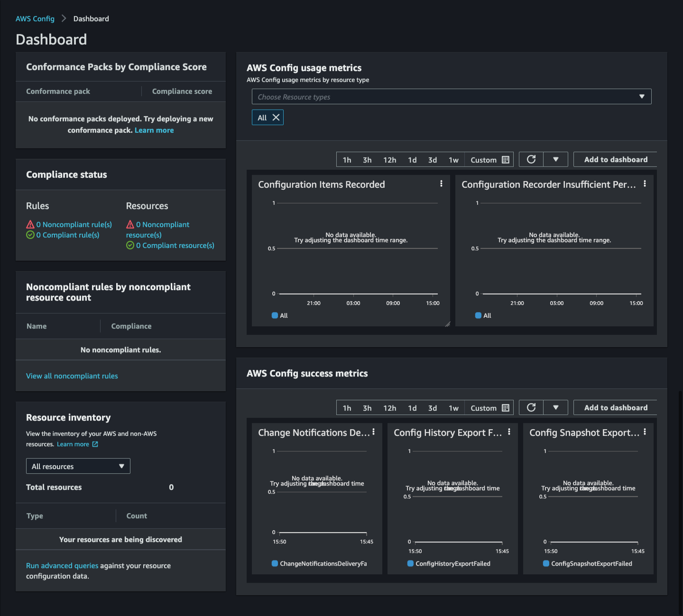Open Run advanced queries link
The width and height of the screenshot is (683, 616).
click(62, 565)
